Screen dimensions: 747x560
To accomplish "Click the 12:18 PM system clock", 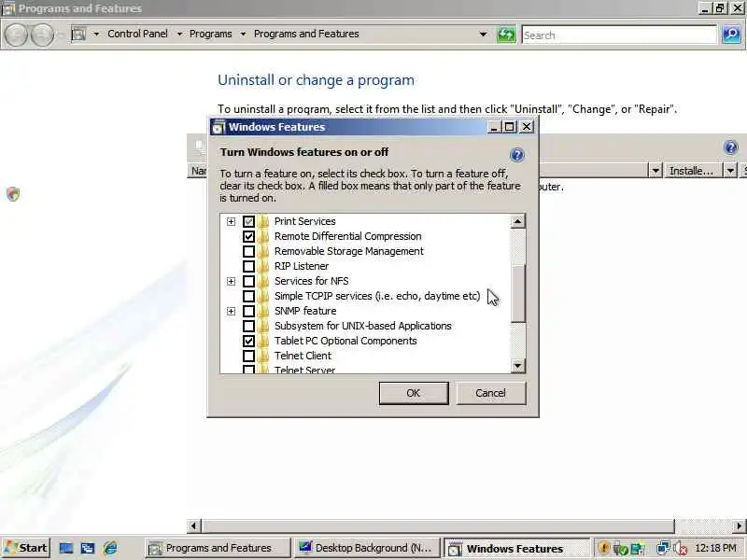I will tap(715, 548).
